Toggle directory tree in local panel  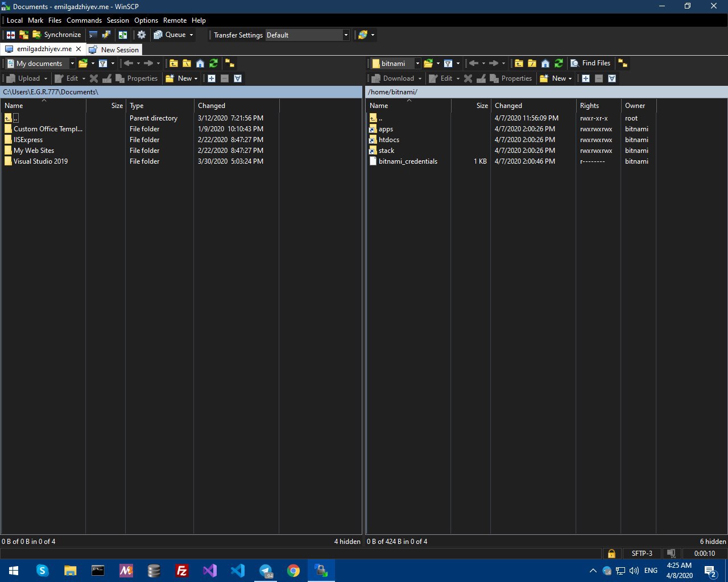pos(229,63)
